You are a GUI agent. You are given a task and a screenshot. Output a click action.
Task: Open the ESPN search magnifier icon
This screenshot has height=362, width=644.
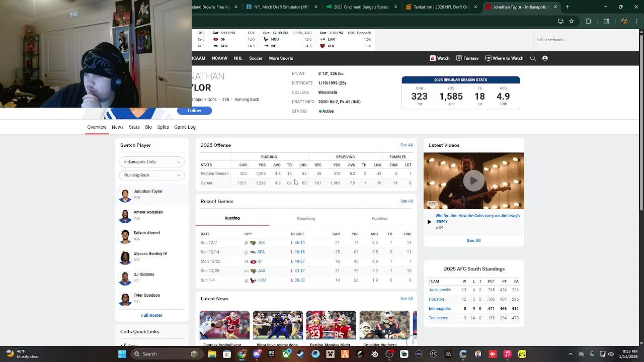533,58
